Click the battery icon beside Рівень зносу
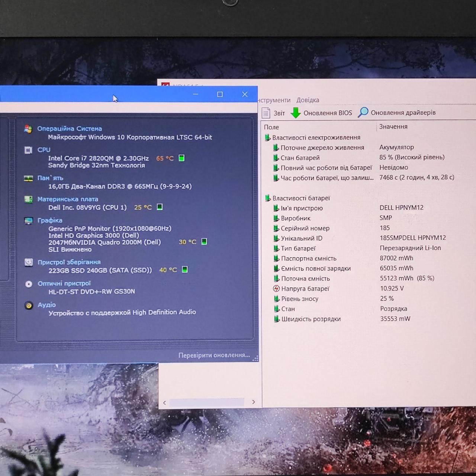The height and width of the screenshot is (476, 476). 276,299
